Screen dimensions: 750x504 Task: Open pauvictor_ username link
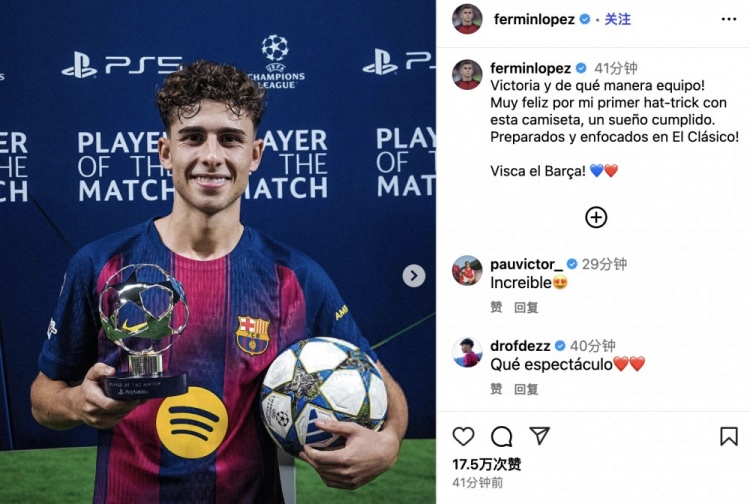[527, 264]
